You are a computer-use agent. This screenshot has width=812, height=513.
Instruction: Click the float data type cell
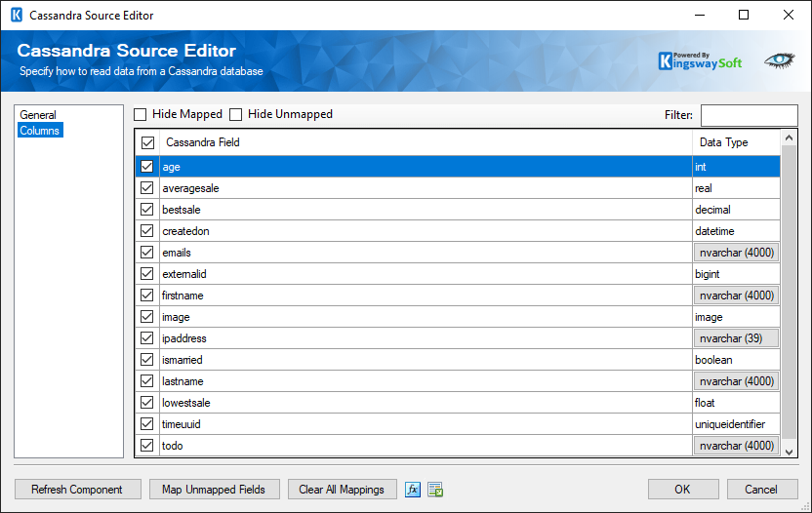tap(736, 403)
